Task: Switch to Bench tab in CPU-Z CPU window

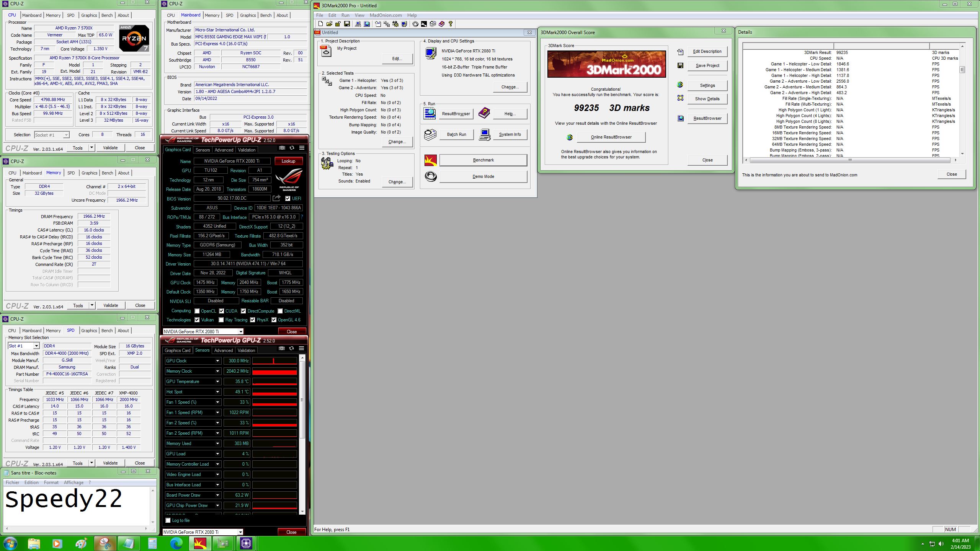Action: point(107,15)
